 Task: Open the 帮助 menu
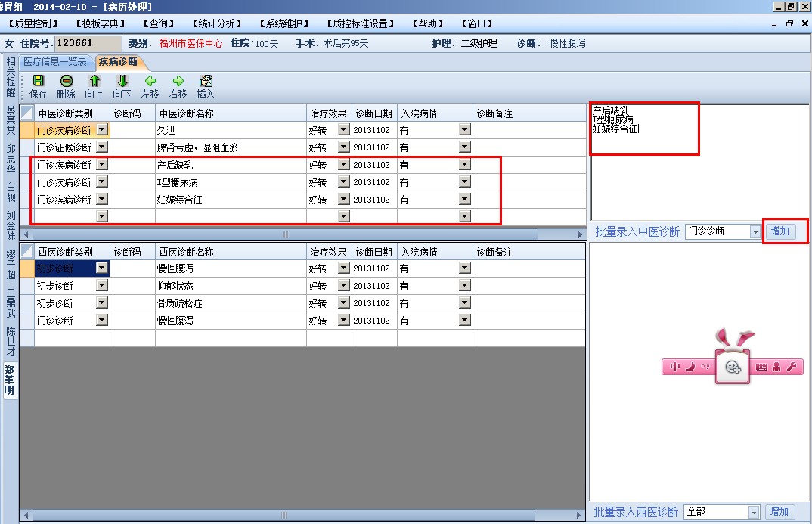coord(428,24)
